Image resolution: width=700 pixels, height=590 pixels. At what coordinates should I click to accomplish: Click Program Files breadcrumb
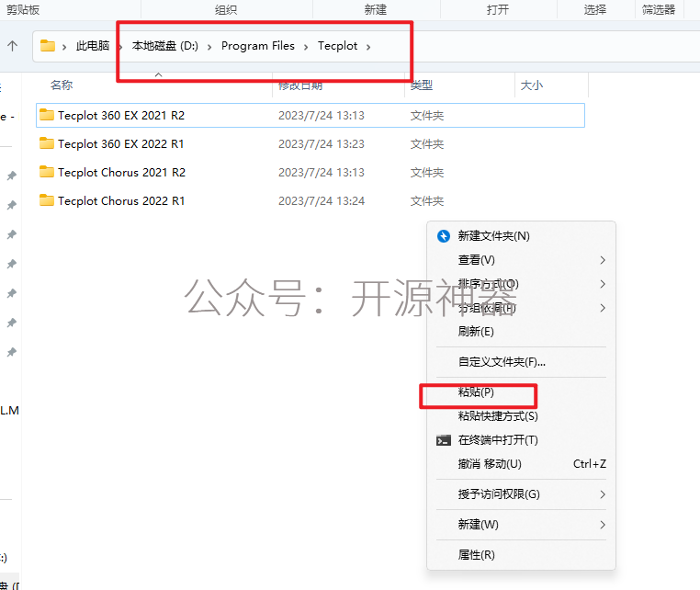[258, 46]
